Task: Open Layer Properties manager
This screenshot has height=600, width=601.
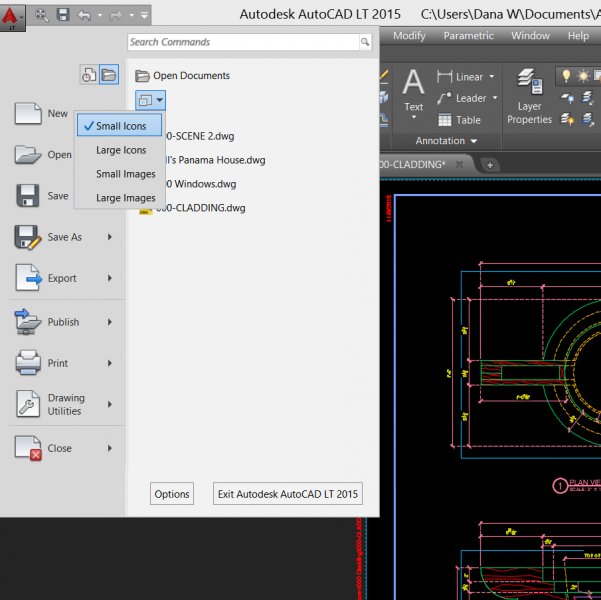Action: coord(529,97)
